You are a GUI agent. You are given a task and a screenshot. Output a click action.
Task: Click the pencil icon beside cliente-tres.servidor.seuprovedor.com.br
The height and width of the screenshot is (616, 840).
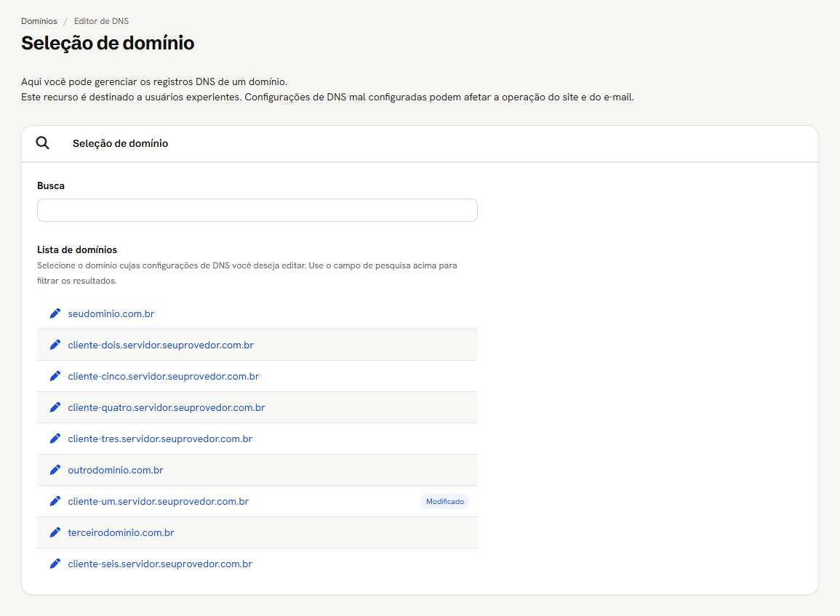(55, 439)
